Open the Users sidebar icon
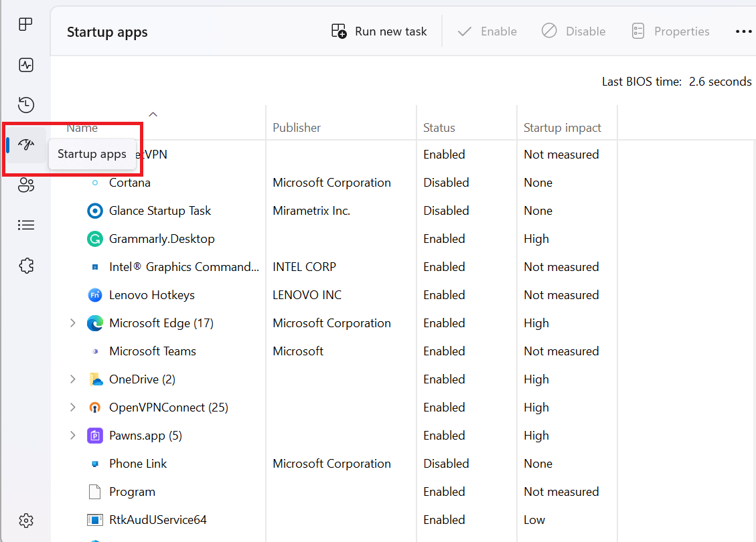Screen dimensions: 756x542 pyautogui.click(x=26, y=185)
